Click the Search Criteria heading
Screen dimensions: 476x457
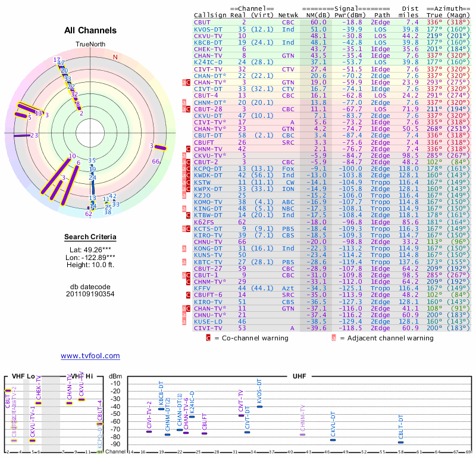90,237
